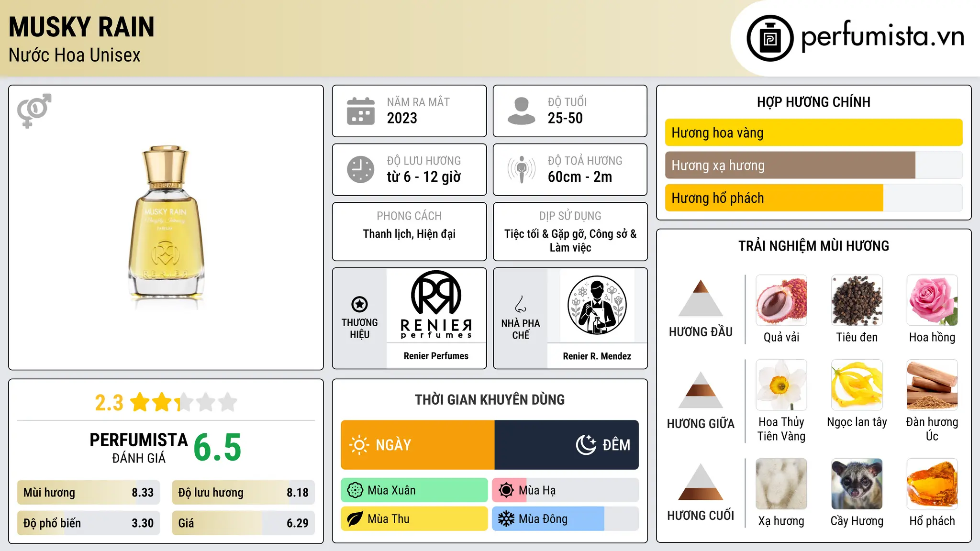Click the nose icon above Nhà pha chế
The image size is (980, 551).
pos(521,304)
